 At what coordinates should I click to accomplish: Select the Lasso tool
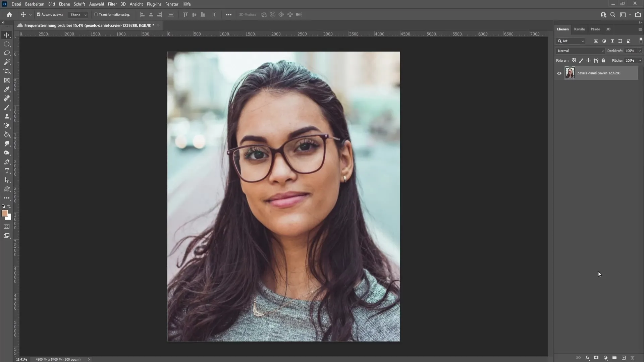[7, 53]
